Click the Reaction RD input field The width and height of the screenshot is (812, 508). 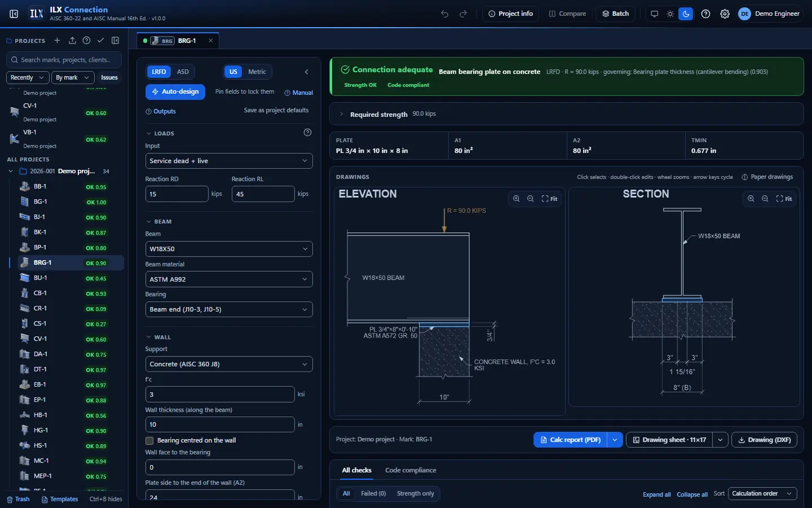tap(176, 194)
